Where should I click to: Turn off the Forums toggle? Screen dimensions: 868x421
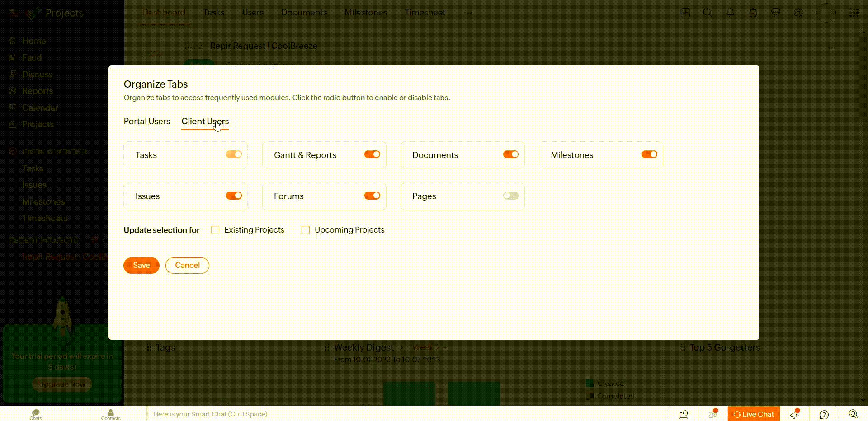[x=372, y=196]
